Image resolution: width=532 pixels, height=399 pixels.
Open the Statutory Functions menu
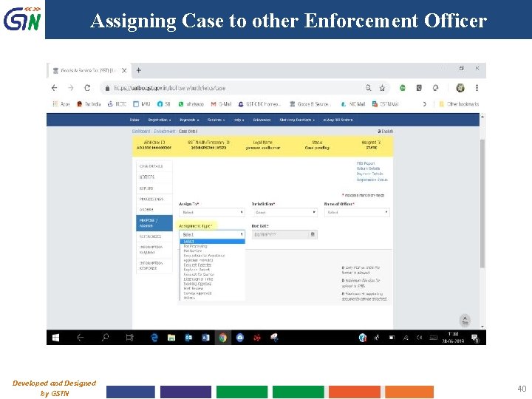pos(297,120)
